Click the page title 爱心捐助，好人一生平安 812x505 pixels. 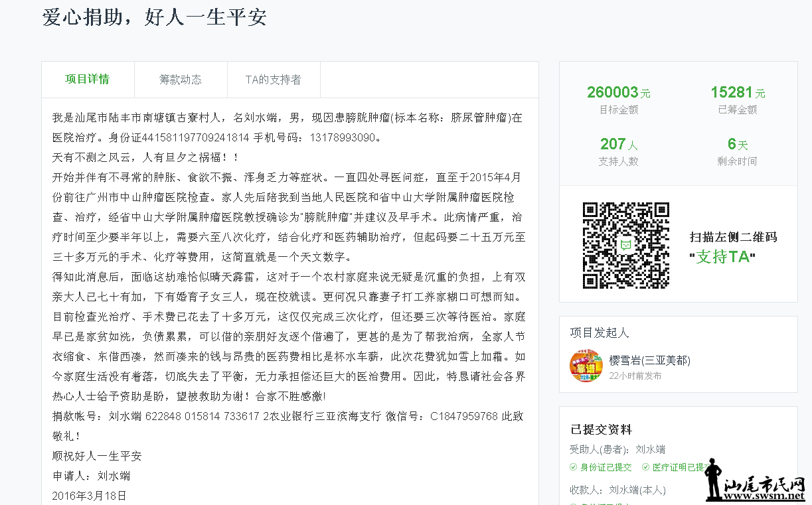(154, 17)
